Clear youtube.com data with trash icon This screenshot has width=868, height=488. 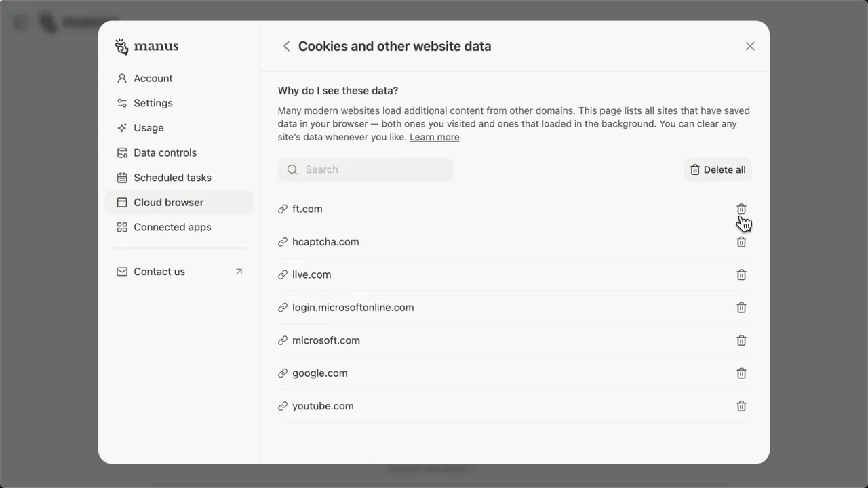(x=741, y=406)
